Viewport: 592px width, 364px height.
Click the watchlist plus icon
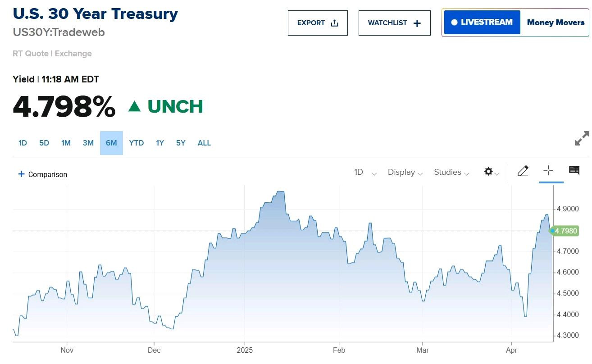417,23
